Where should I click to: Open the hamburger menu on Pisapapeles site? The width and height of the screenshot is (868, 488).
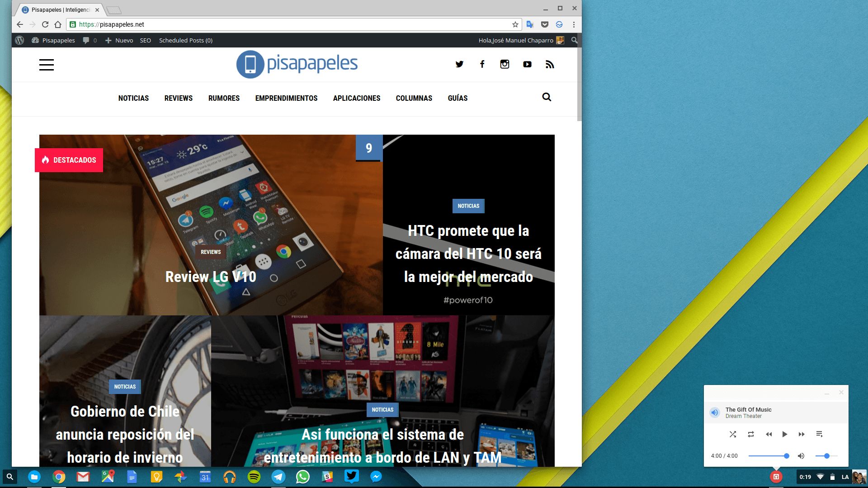[47, 65]
